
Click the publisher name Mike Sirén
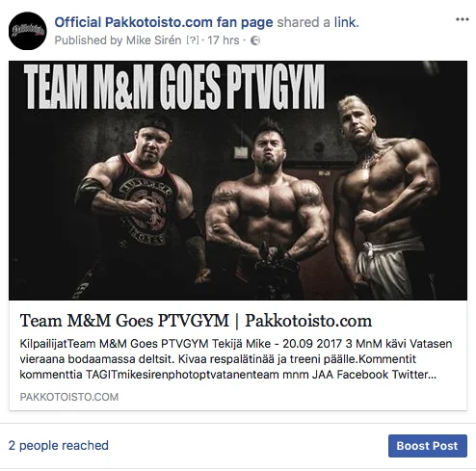click(154, 40)
